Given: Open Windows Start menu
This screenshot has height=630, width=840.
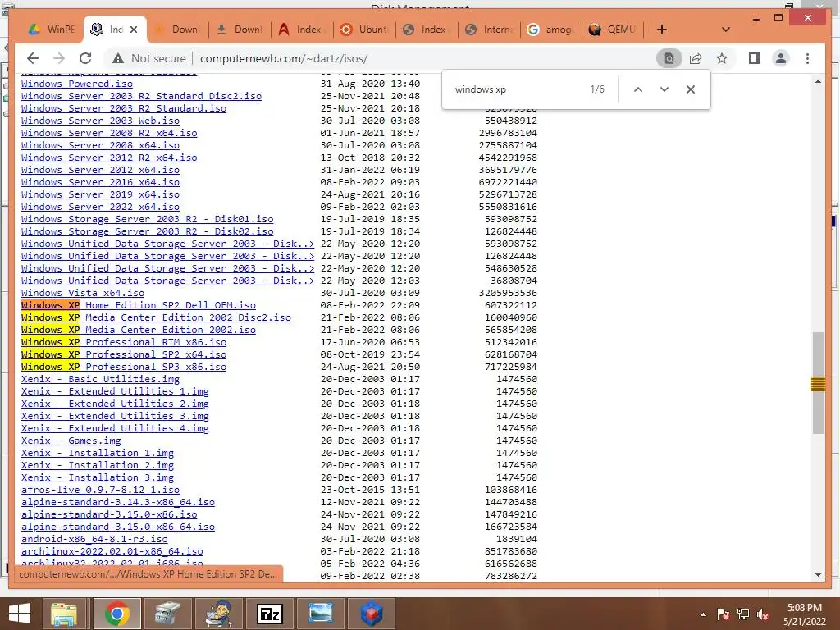Looking at the screenshot, I should pos(20,614).
